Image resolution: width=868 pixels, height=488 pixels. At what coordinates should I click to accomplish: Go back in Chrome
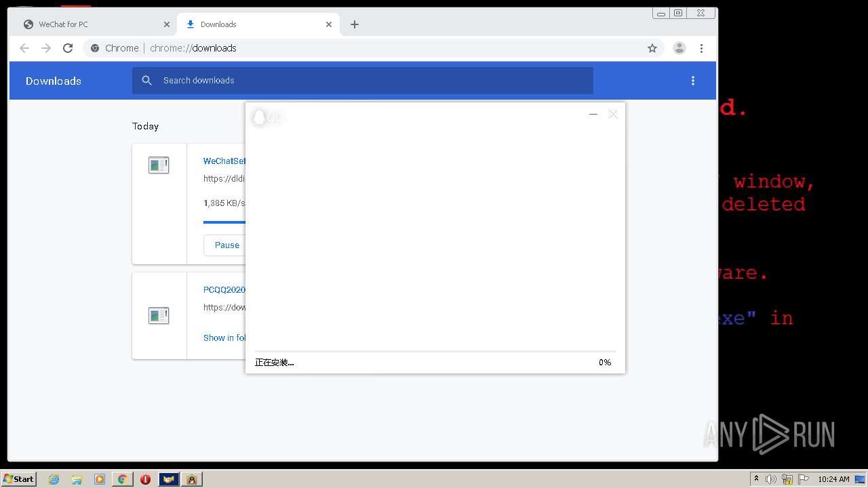[x=24, y=48]
